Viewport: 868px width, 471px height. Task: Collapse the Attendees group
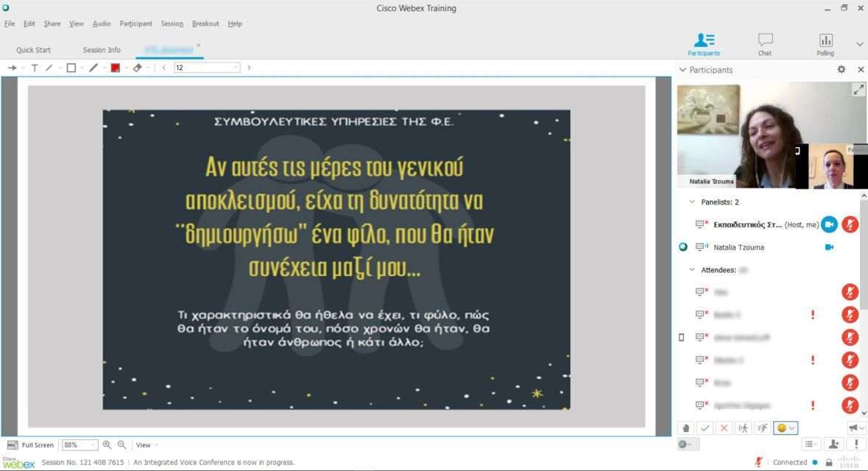point(692,269)
